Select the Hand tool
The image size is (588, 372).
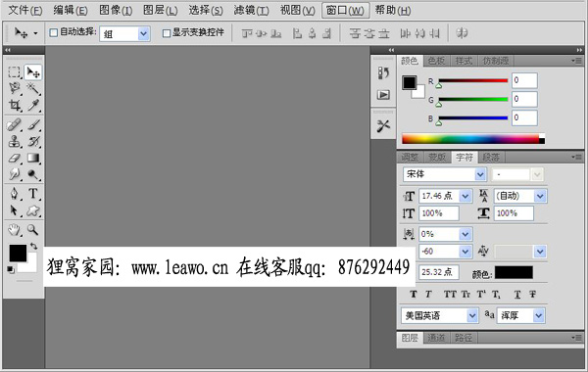tap(15, 230)
